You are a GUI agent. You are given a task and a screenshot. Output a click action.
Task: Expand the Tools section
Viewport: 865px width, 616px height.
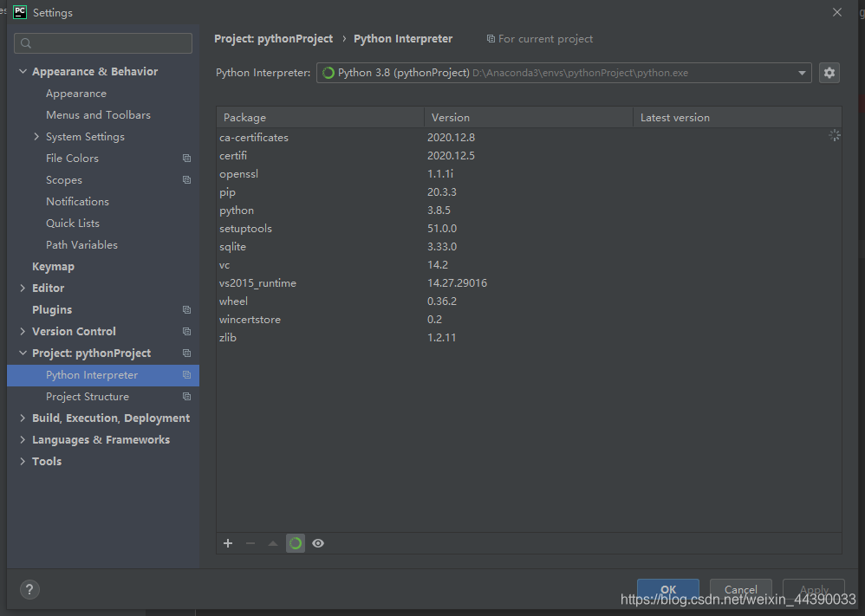(x=23, y=461)
